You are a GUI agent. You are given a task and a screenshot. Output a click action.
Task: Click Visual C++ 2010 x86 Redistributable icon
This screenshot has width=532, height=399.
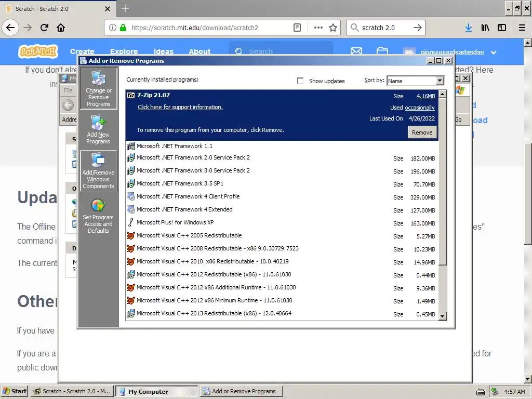tap(131, 261)
